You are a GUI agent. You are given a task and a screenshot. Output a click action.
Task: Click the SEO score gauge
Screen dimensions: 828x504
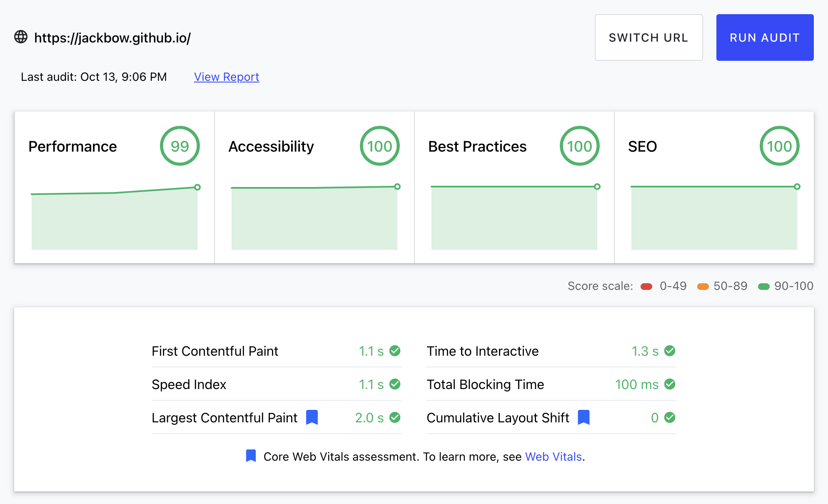(779, 146)
